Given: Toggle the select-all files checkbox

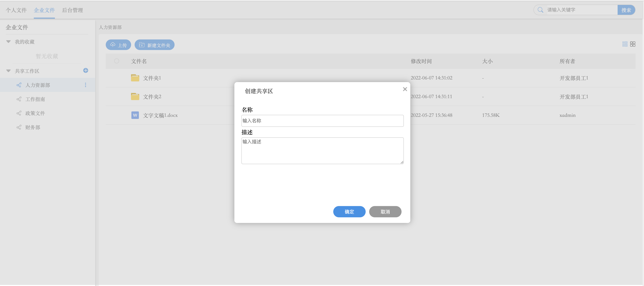Looking at the screenshot, I should [116, 61].
